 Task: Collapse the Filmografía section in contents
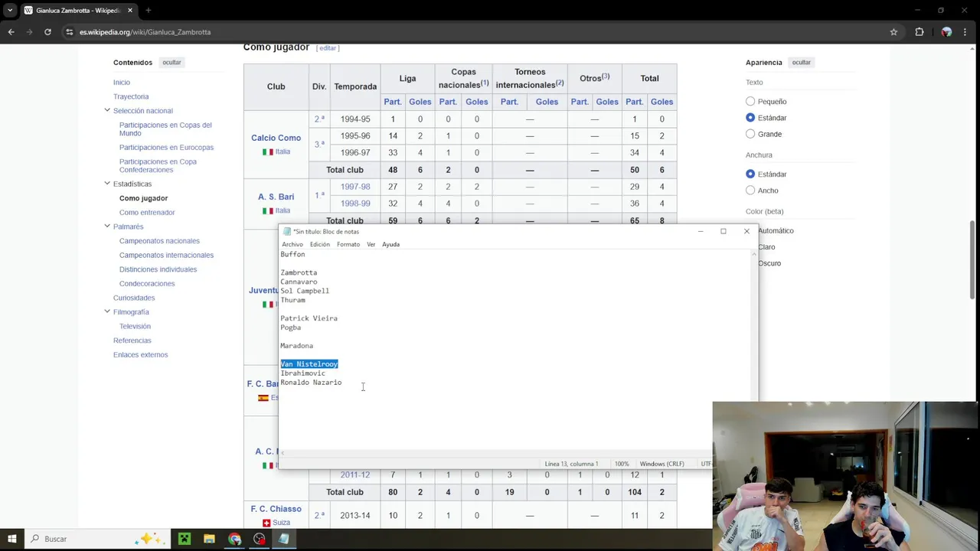(x=107, y=311)
